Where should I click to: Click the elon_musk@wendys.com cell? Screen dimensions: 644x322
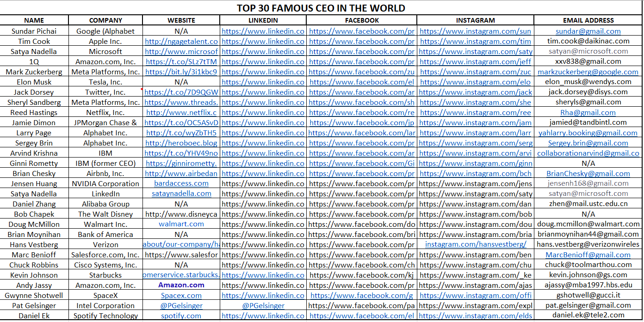pyautogui.click(x=588, y=82)
